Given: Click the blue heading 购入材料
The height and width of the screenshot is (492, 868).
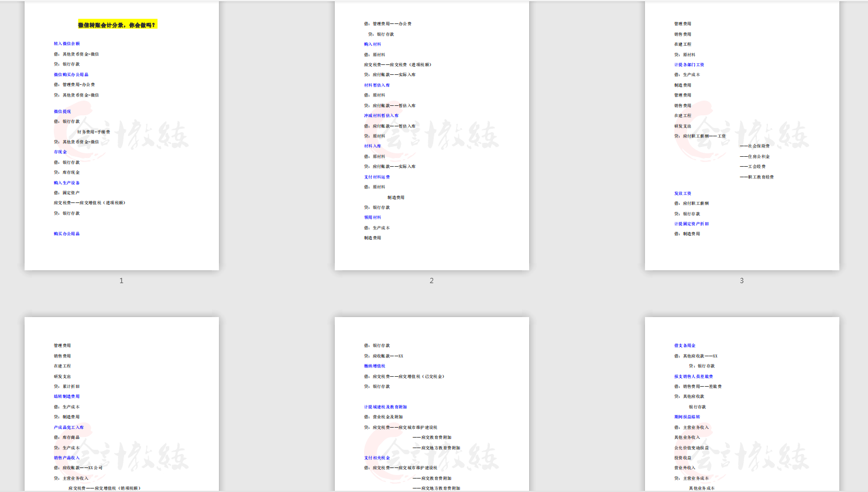Looking at the screenshot, I should (x=373, y=44).
